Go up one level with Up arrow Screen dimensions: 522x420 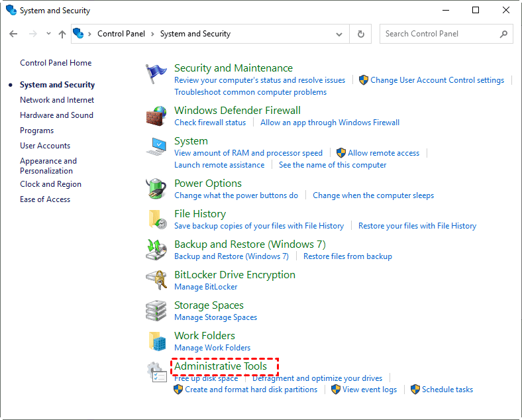click(62, 34)
